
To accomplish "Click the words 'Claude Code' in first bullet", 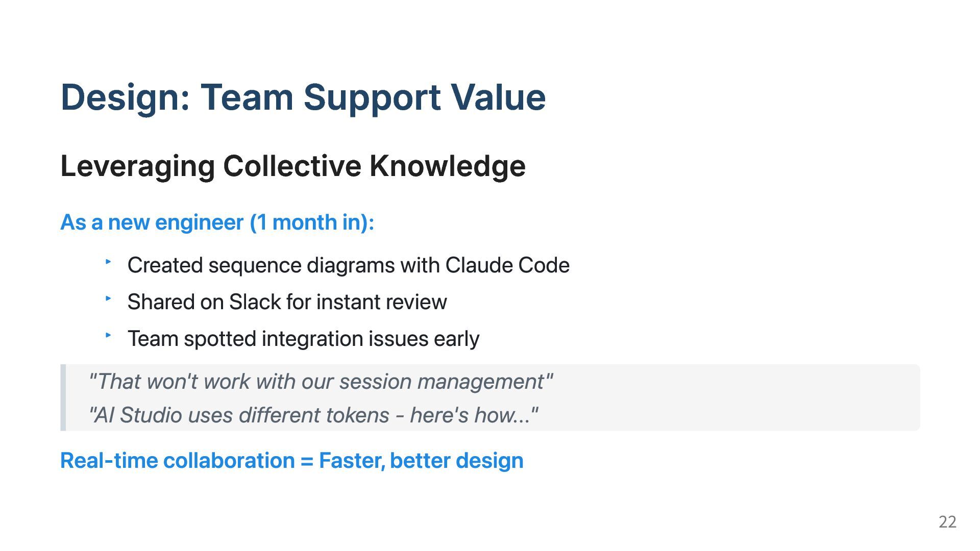I will (507, 265).
